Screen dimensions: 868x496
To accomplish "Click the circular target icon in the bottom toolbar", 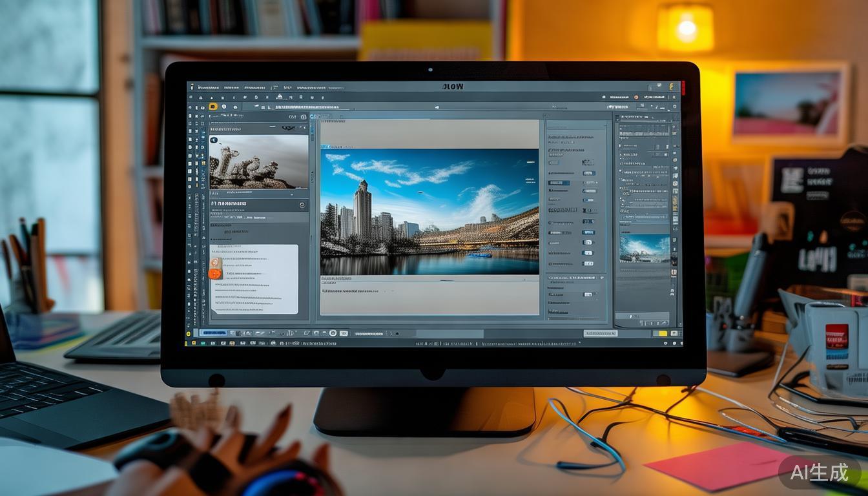I will [333, 333].
